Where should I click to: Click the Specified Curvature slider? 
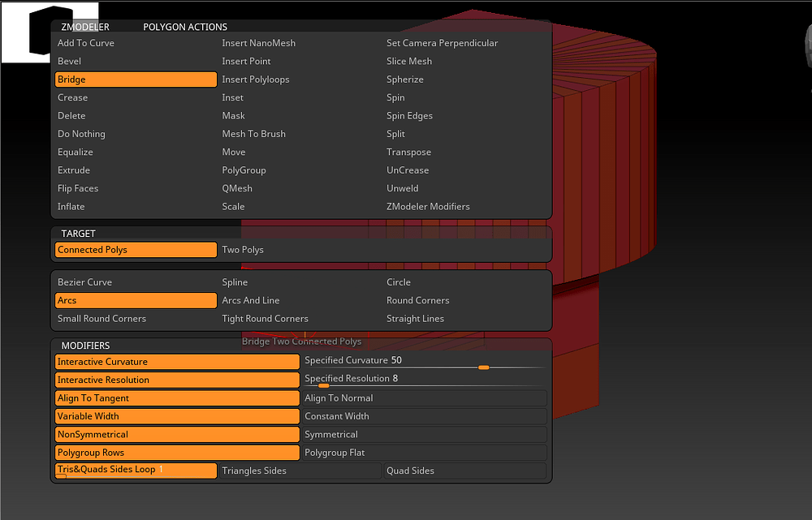pos(424,362)
